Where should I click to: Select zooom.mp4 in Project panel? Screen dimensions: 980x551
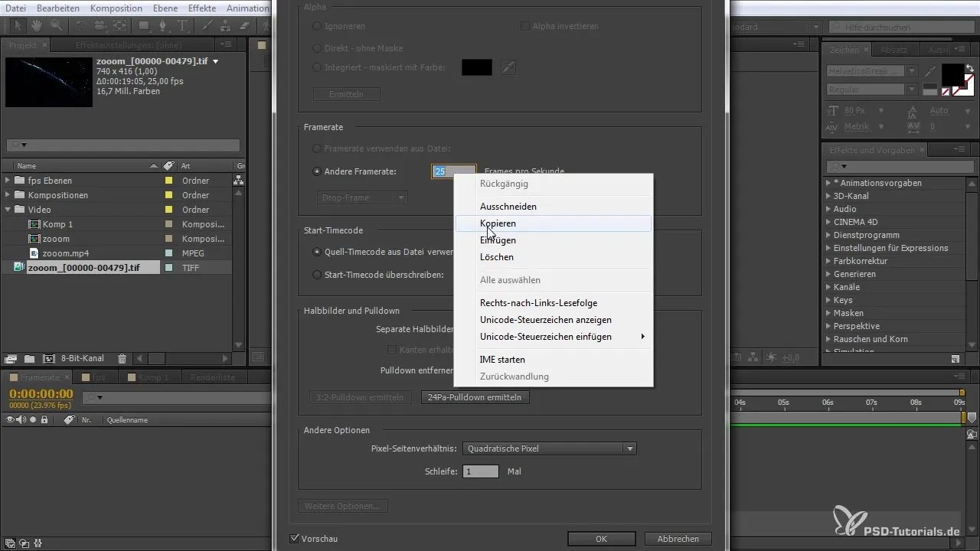[66, 253]
